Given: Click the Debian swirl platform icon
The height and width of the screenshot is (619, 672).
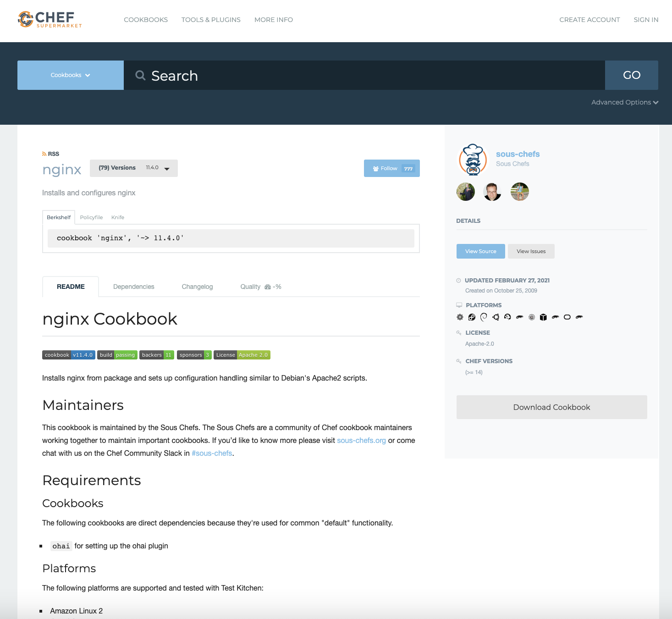Looking at the screenshot, I should 484,317.
